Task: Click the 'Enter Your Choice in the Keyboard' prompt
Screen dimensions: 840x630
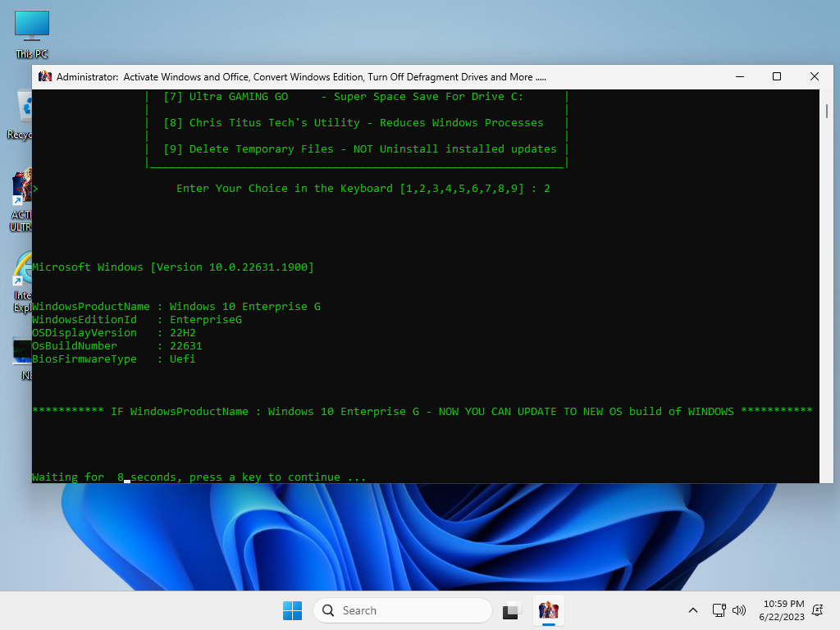Action: [363, 189]
